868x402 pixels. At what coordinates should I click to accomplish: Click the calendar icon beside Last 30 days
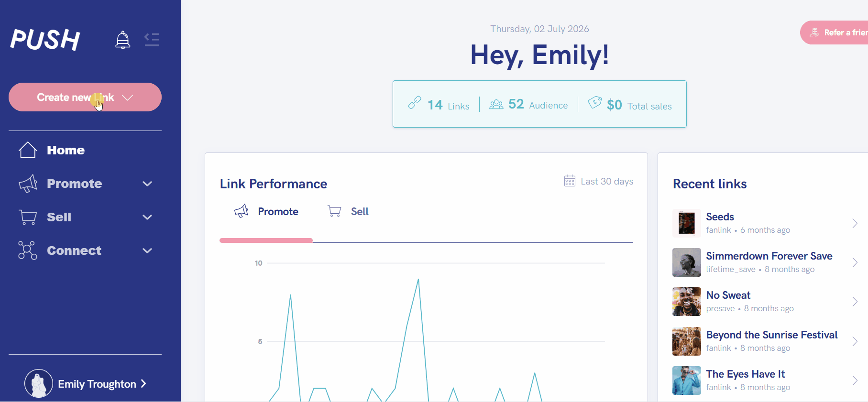click(x=570, y=181)
